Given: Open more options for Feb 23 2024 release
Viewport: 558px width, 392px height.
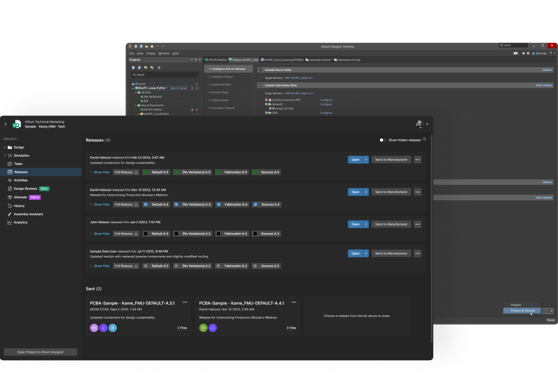Looking at the screenshot, I should 417,160.
